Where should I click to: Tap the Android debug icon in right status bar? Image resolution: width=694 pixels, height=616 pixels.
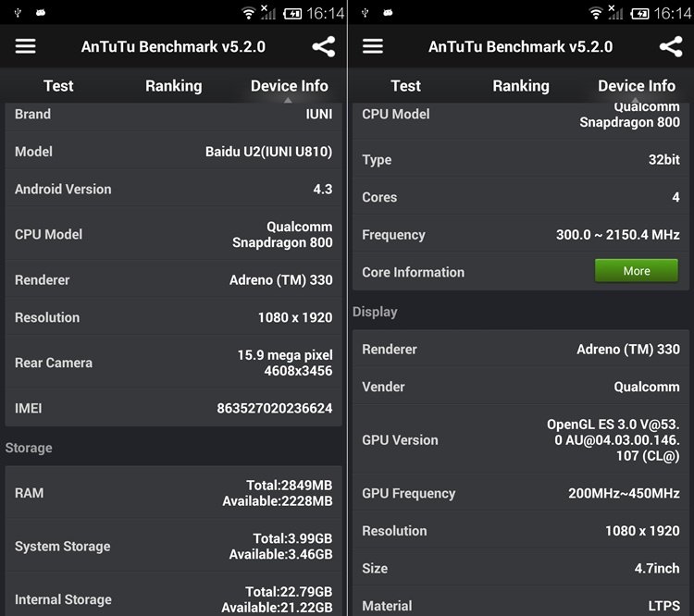point(388,13)
